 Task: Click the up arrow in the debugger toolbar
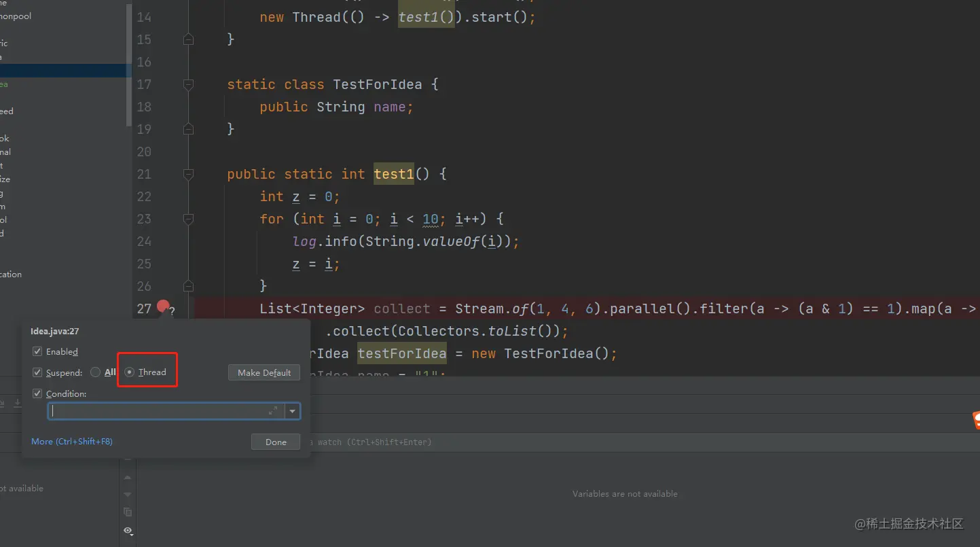click(128, 478)
